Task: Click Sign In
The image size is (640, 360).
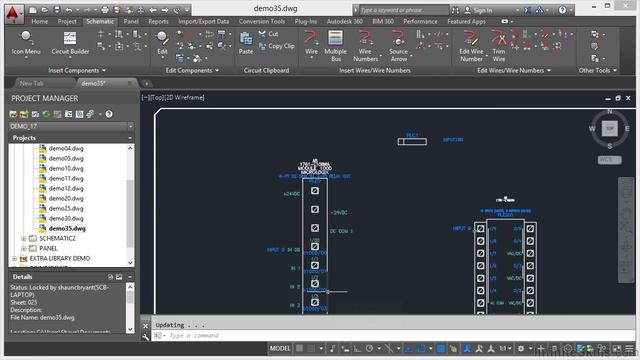Action: pyautogui.click(x=482, y=10)
